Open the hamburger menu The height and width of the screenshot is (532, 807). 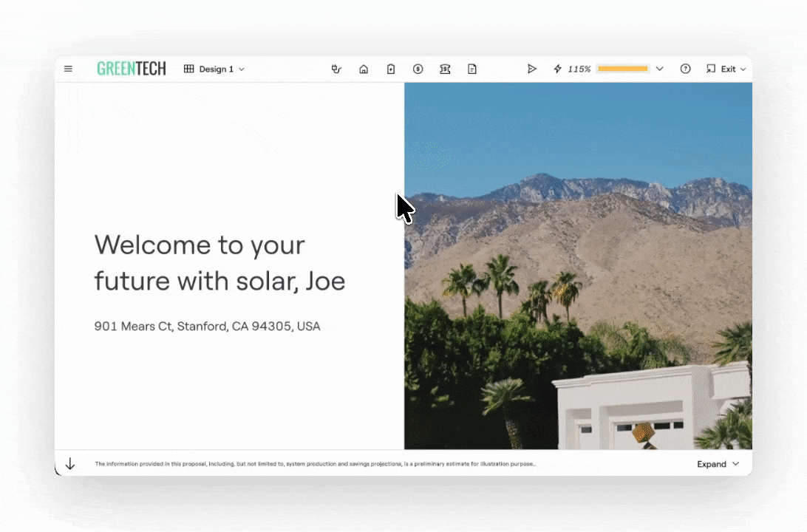(68, 69)
